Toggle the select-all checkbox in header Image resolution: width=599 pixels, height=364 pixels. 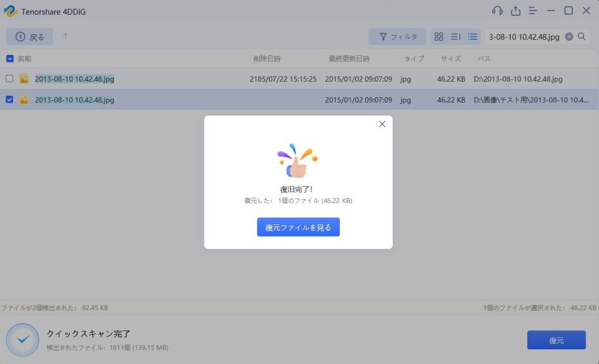[9, 59]
